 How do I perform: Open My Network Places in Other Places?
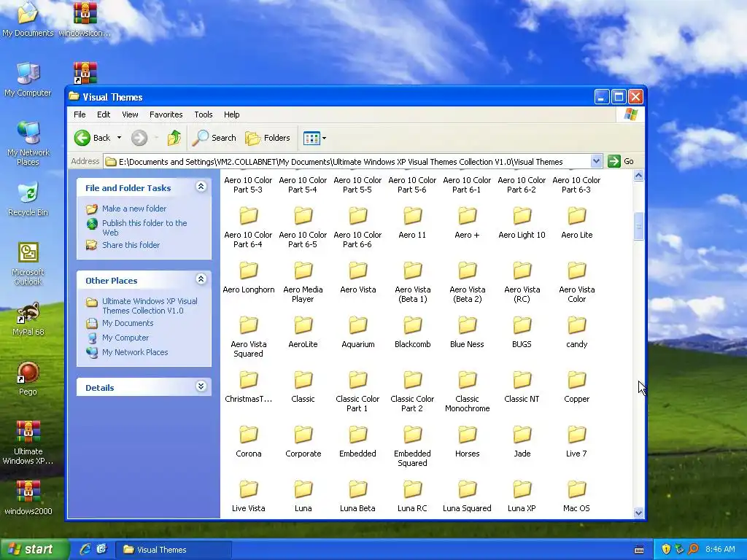click(x=135, y=352)
